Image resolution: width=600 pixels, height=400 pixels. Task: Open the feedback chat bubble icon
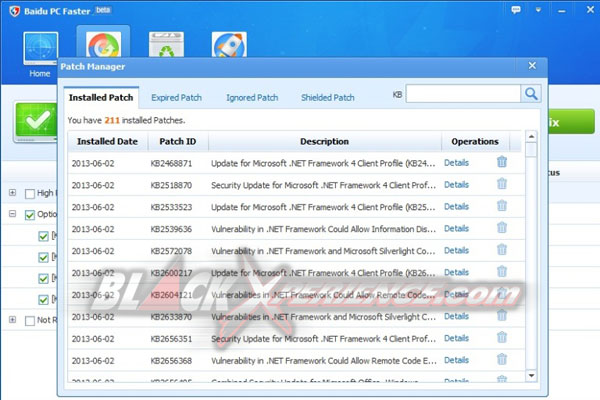[x=516, y=10]
